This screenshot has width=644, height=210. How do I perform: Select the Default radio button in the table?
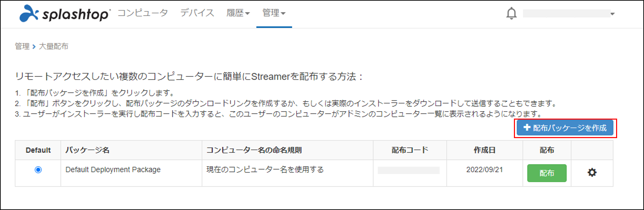[x=38, y=170]
